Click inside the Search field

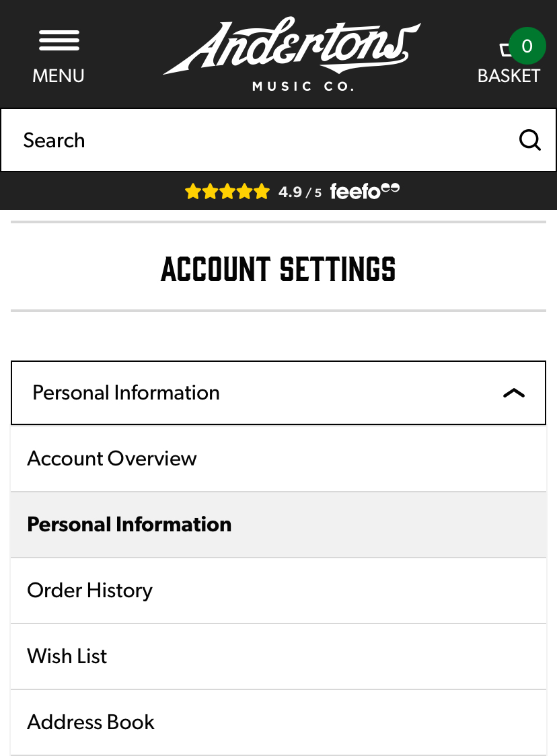[260, 141]
